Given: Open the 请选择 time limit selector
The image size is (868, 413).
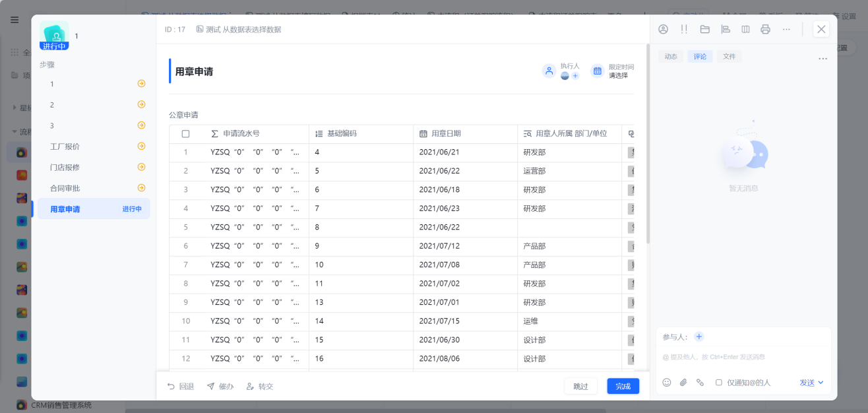Looking at the screenshot, I should [x=618, y=75].
